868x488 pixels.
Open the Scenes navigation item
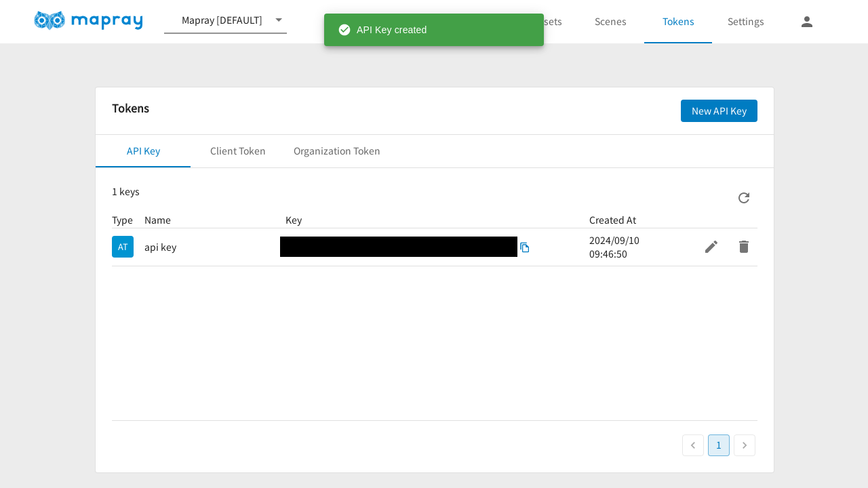tap(610, 22)
